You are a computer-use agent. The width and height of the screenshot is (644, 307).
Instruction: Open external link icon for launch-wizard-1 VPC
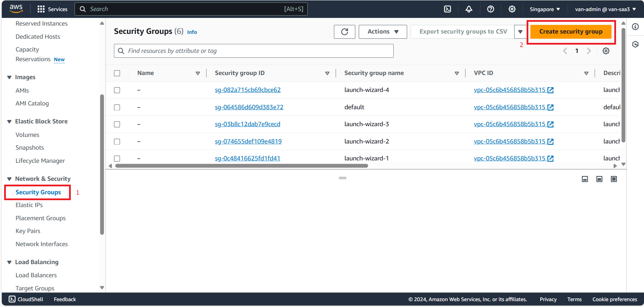[551, 159]
